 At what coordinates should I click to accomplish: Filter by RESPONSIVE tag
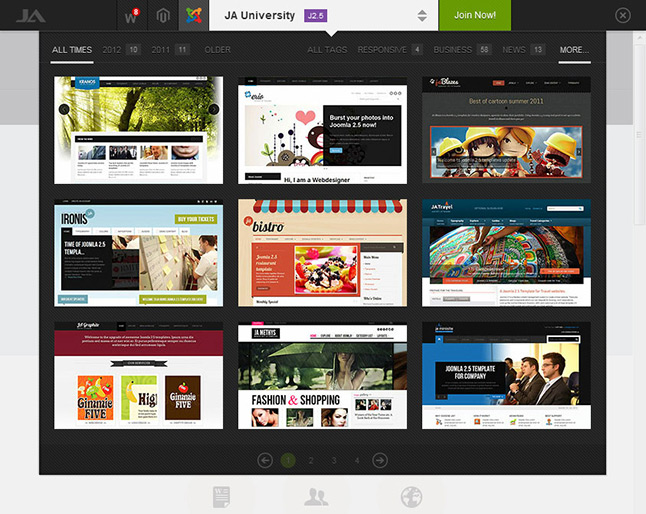(390, 50)
